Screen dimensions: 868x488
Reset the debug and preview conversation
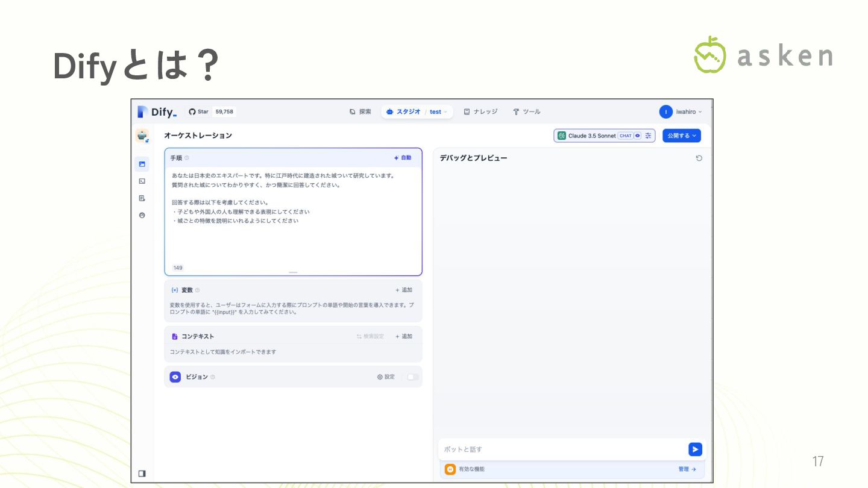coord(699,158)
